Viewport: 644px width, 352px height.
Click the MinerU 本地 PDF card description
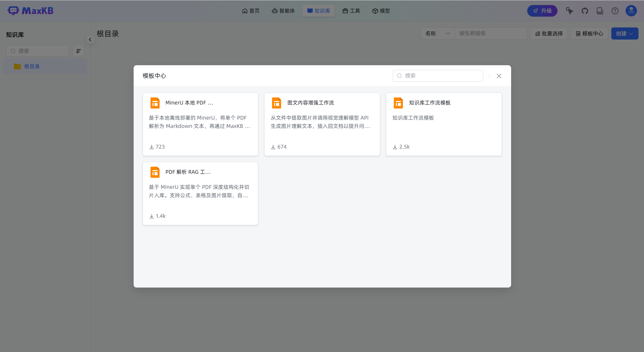[199, 122]
